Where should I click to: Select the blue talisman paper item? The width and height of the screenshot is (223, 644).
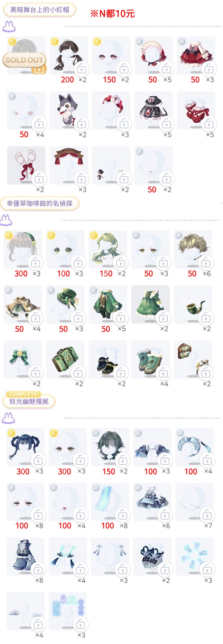click(110, 502)
